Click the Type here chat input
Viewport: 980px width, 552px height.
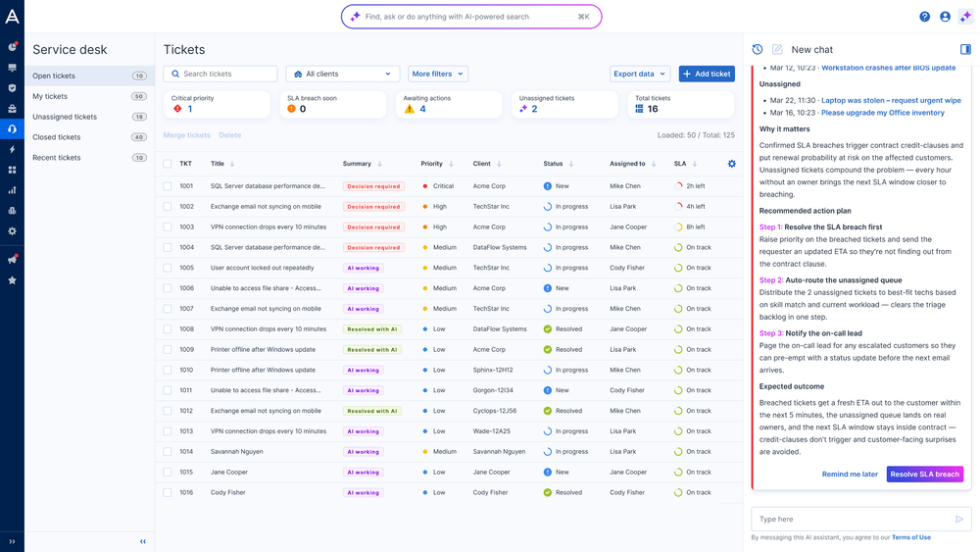(861, 519)
